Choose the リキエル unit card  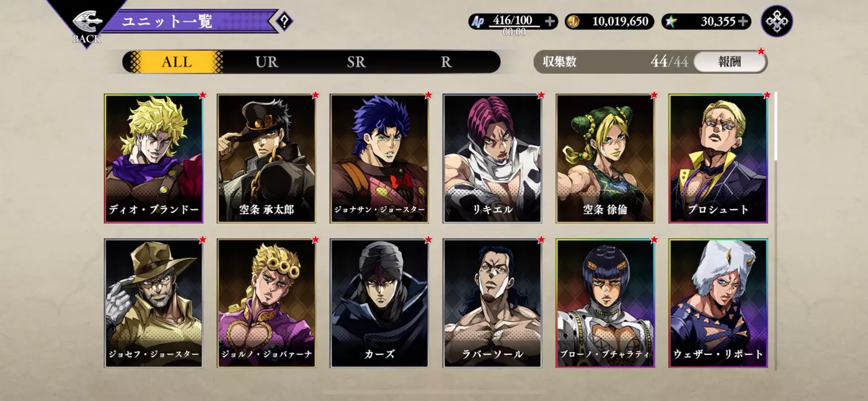point(492,159)
